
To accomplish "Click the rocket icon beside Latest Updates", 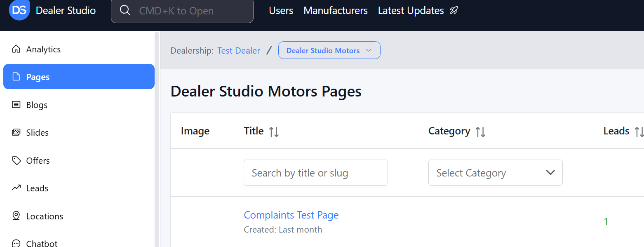I will (454, 11).
